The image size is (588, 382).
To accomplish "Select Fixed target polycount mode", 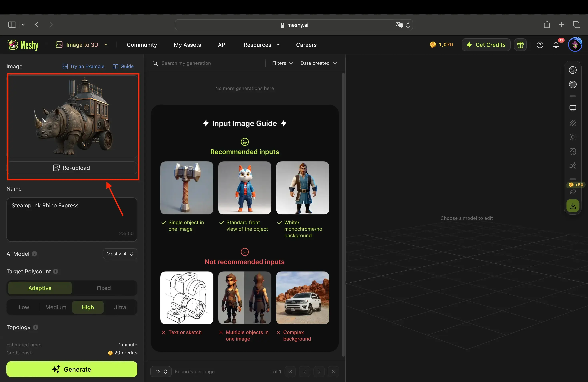I will [104, 288].
